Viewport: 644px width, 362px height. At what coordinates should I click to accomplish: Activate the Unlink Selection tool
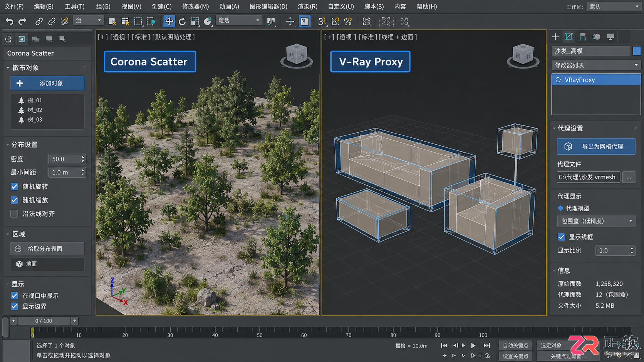(52, 22)
